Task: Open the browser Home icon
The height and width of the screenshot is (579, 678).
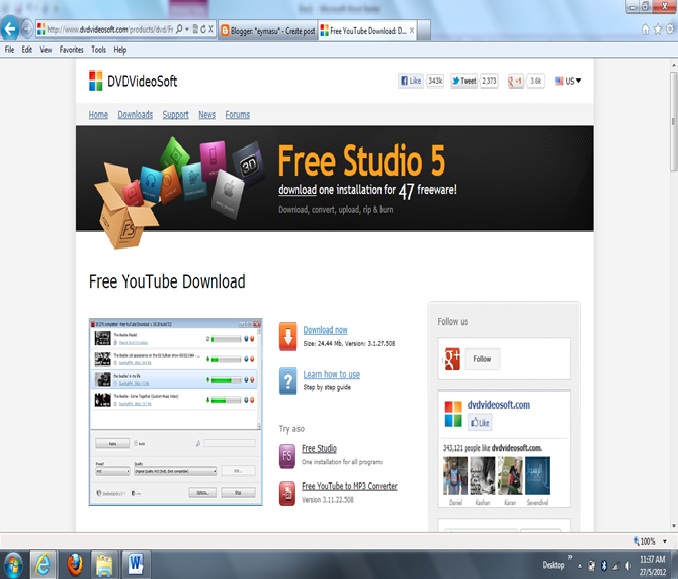Action: pyautogui.click(x=645, y=29)
